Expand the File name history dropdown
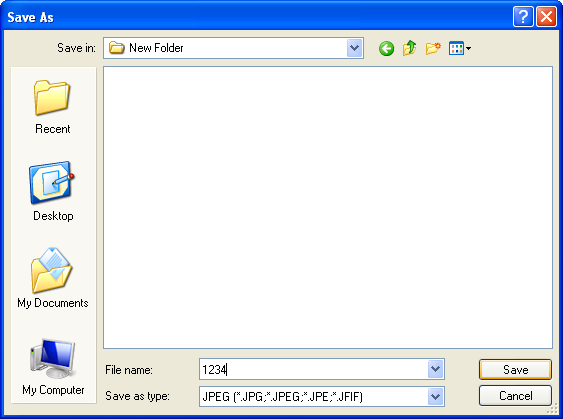This screenshot has height=419, width=563. [x=436, y=369]
